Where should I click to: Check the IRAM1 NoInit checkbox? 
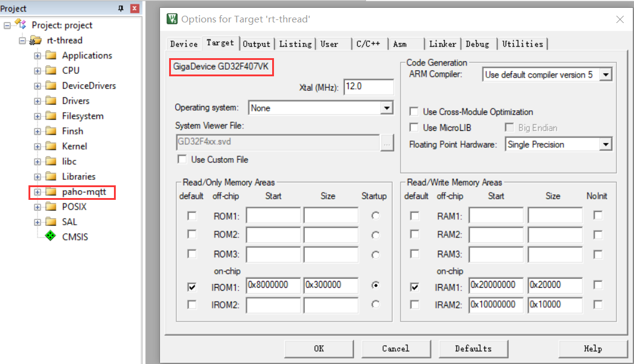598,285
